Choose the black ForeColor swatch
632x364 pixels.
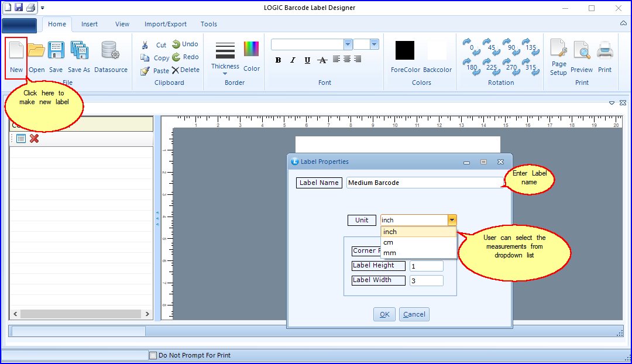405,50
